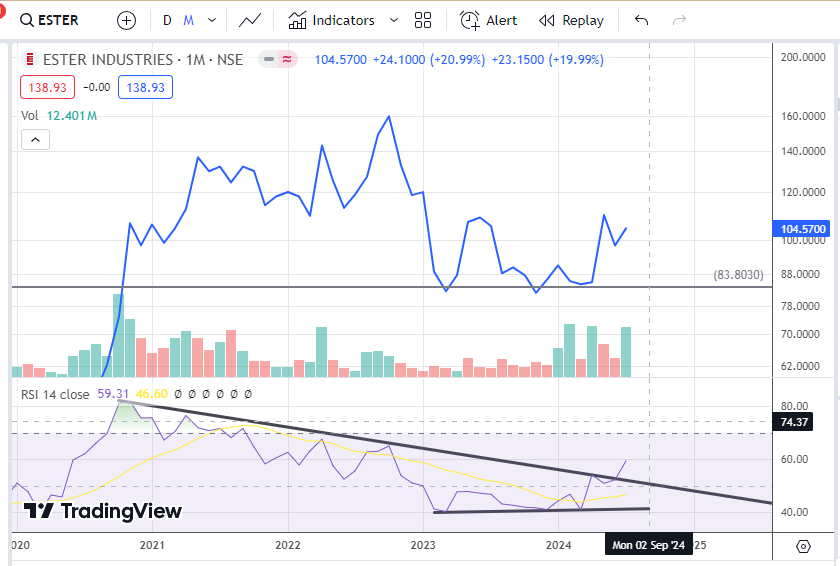
Task: Open the indicator templates grid icon
Action: click(x=423, y=20)
